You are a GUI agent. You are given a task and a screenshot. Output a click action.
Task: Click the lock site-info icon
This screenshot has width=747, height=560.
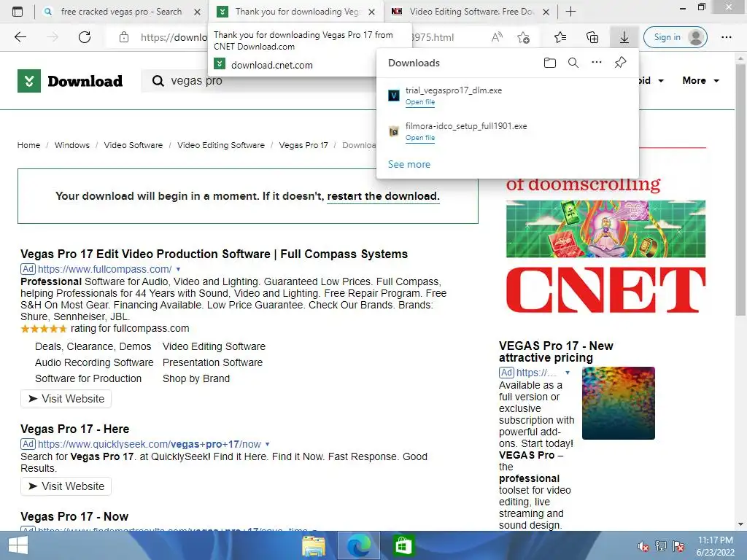(124, 37)
